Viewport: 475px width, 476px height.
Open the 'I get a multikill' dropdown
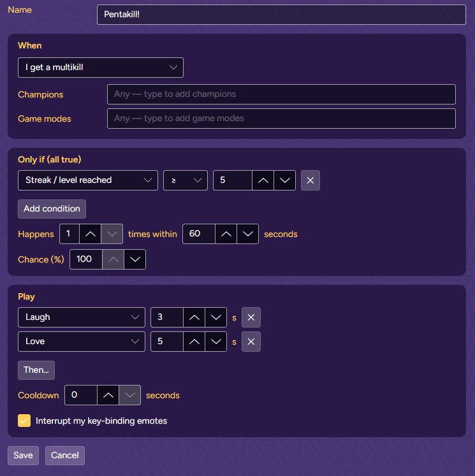pos(101,68)
